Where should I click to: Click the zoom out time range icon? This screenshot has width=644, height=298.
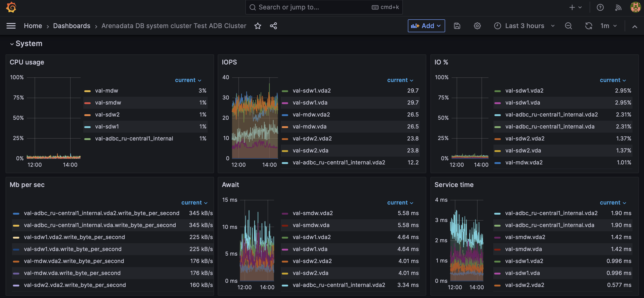point(568,26)
